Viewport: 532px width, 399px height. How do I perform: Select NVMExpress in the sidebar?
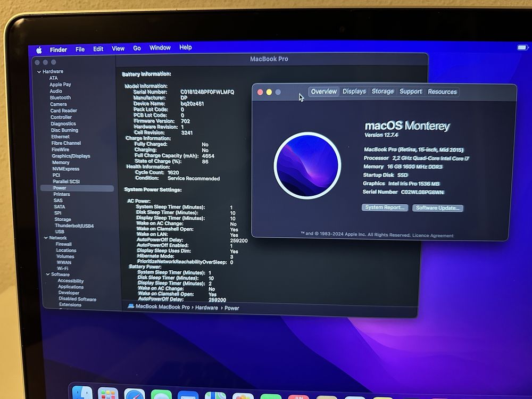click(x=66, y=169)
